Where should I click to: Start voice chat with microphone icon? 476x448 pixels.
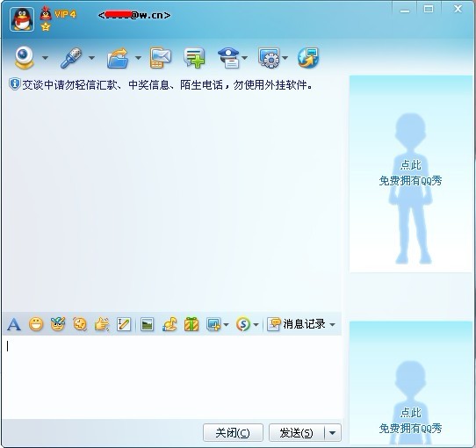pos(71,58)
